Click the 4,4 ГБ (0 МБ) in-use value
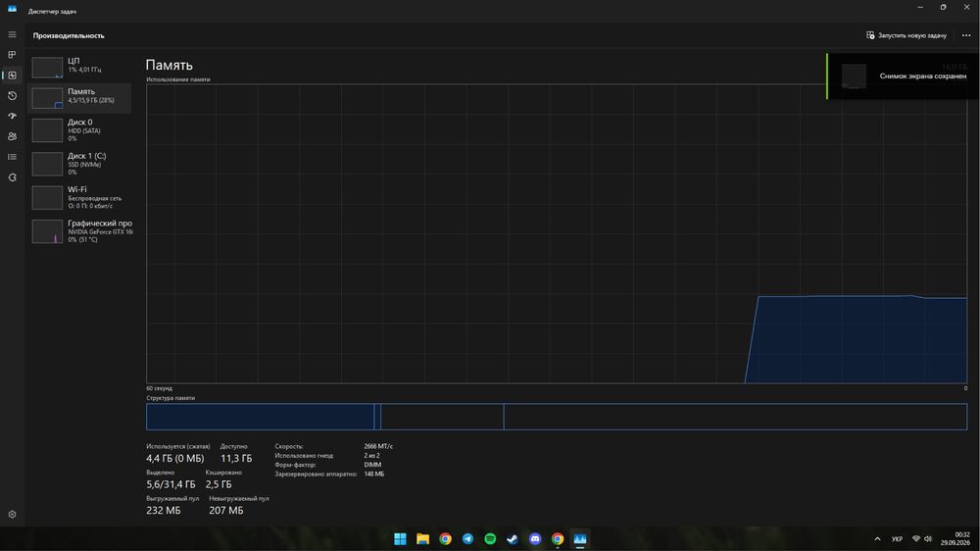 (175, 459)
